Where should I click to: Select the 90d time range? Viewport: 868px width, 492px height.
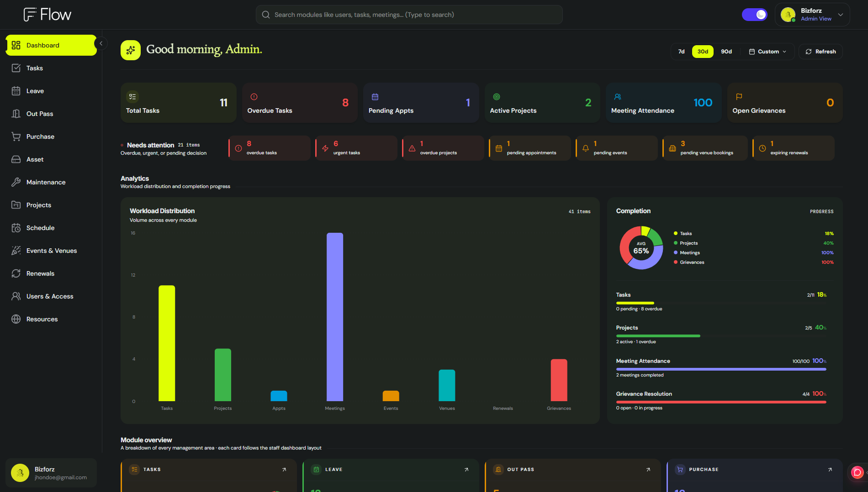click(x=726, y=52)
